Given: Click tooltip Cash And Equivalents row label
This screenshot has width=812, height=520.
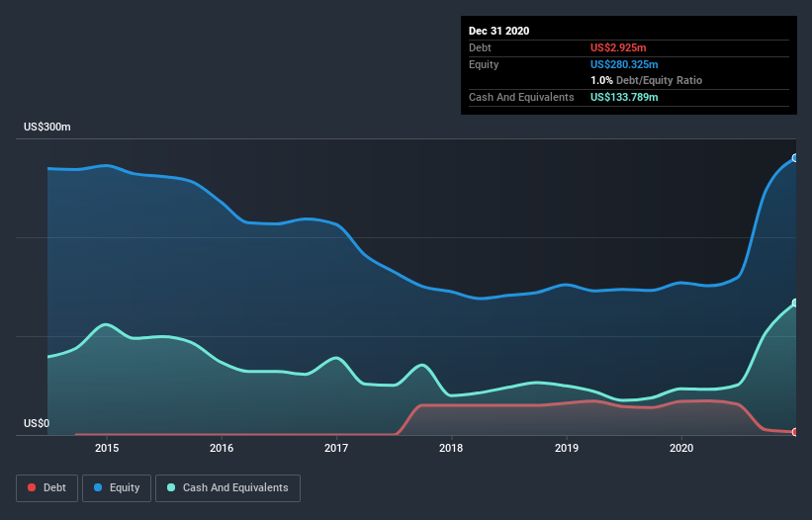Looking at the screenshot, I should tap(521, 97).
